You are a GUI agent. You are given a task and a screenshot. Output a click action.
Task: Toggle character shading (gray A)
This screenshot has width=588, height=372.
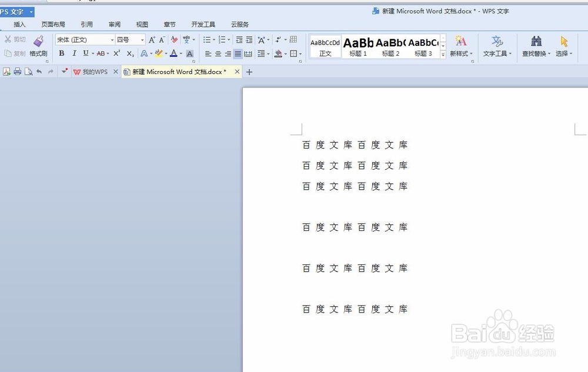[190, 53]
